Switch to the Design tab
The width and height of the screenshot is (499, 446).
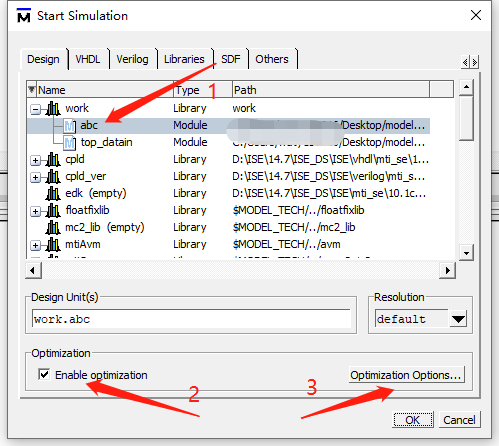tap(43, 59)
